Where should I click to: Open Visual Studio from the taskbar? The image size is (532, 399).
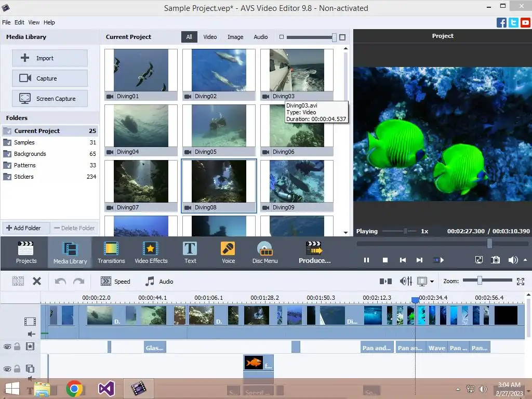(106, 389)
